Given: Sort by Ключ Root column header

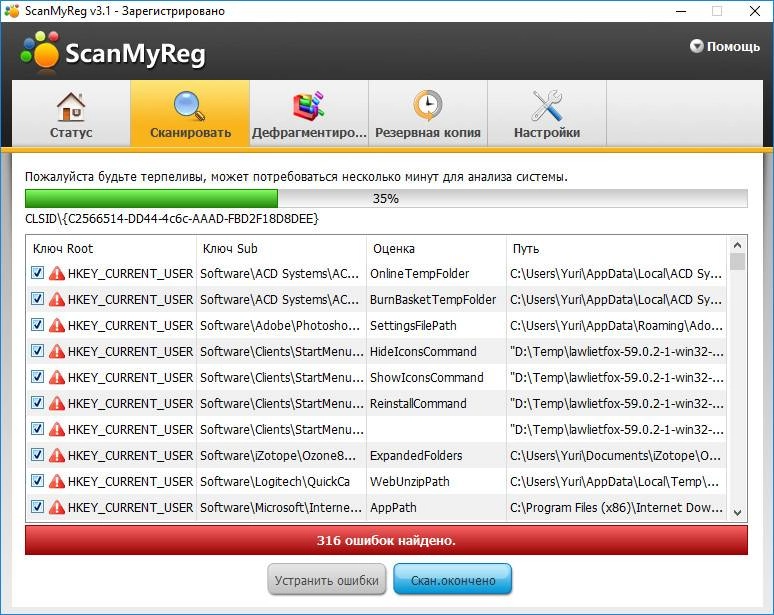Looking at the screenshot, I should 111,248.
